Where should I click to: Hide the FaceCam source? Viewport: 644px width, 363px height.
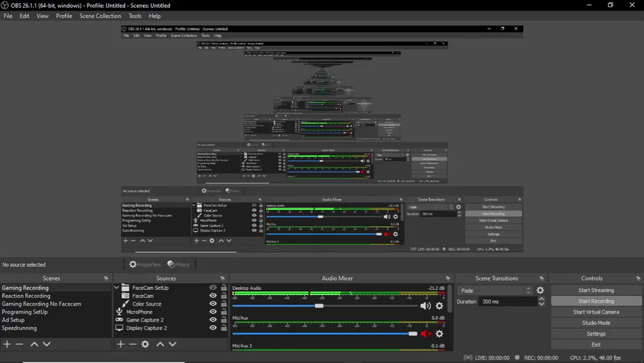coord(213,296)
